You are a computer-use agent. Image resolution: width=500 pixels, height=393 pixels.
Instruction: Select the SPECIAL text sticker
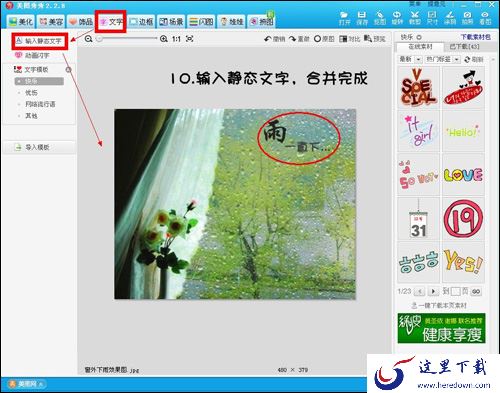418,87
